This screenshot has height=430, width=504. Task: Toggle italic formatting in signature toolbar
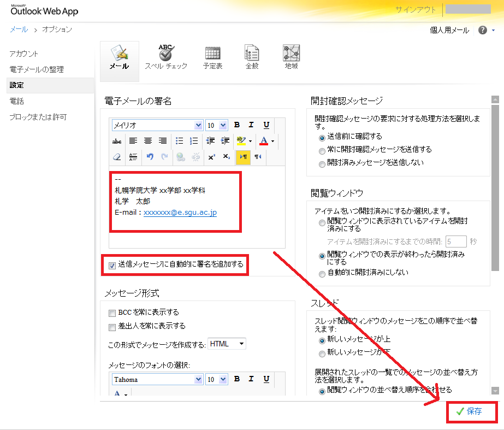coord(251,125)
